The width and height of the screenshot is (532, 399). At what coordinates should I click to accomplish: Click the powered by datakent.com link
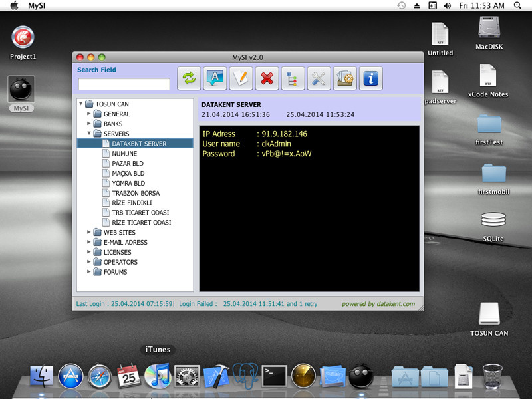[378, 304]
